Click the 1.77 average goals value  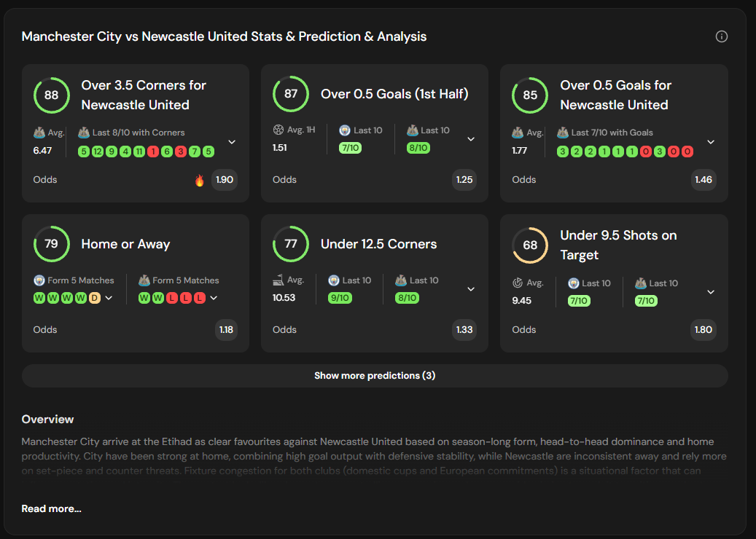pos(519,151)
